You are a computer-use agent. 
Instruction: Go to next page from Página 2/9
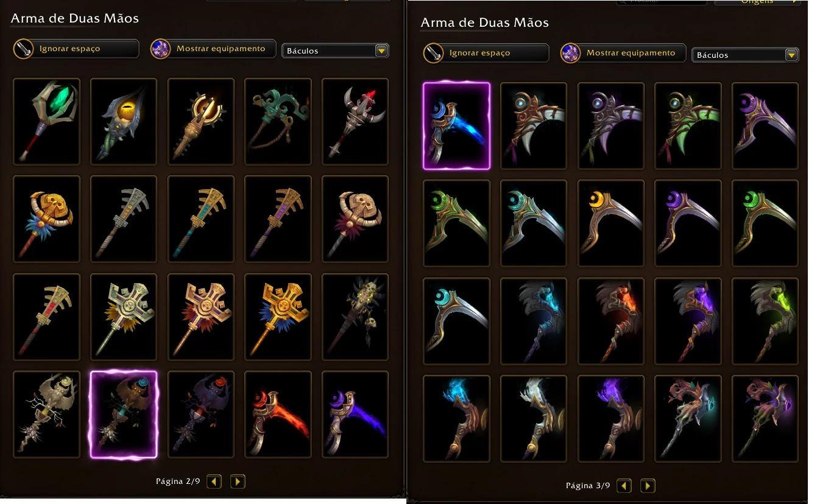[x=238, y=482]
